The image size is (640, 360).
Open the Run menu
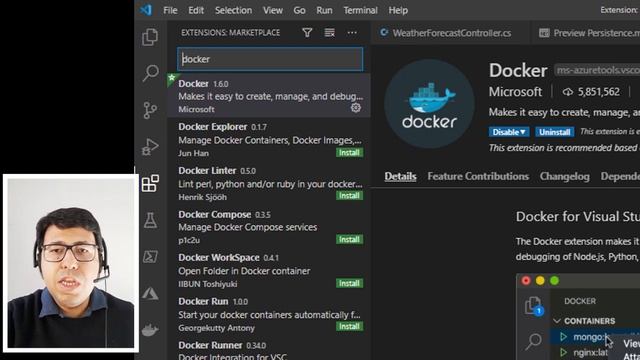324,10
